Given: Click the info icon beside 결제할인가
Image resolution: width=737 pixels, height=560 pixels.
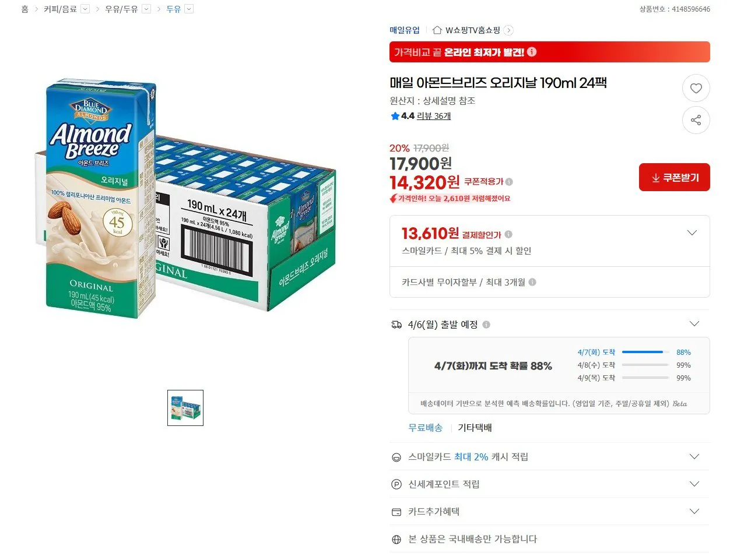Looking at the screenshot, I should (508, 234).
